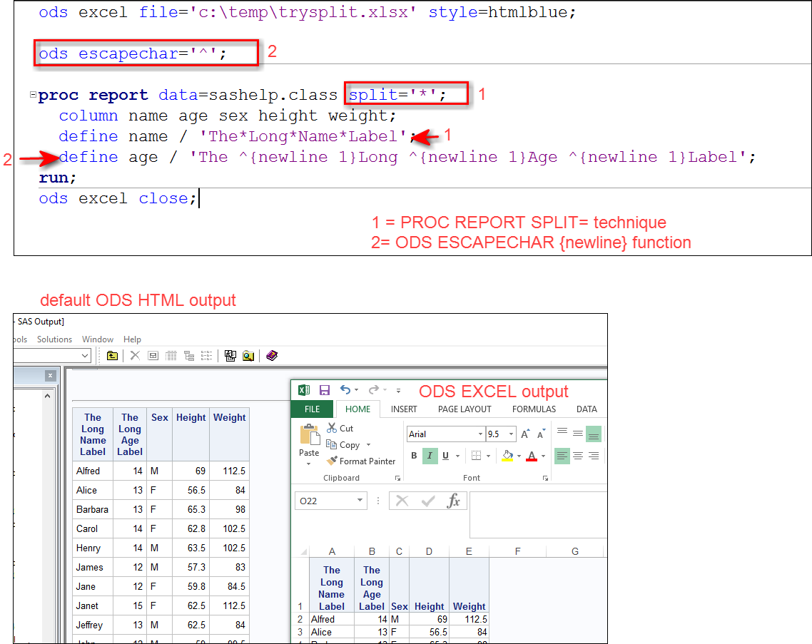Image resolution: width=812 pixels, height=644 pixels.
Task: Click the Save icon in Excel quick access toolbar
Action: click(325, 390)
